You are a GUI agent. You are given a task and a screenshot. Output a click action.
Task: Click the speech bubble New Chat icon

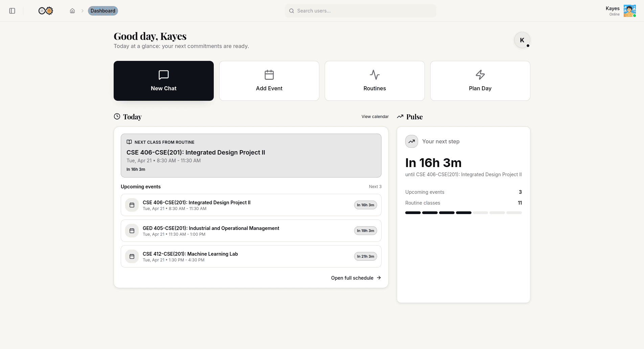tap(164, 75)
